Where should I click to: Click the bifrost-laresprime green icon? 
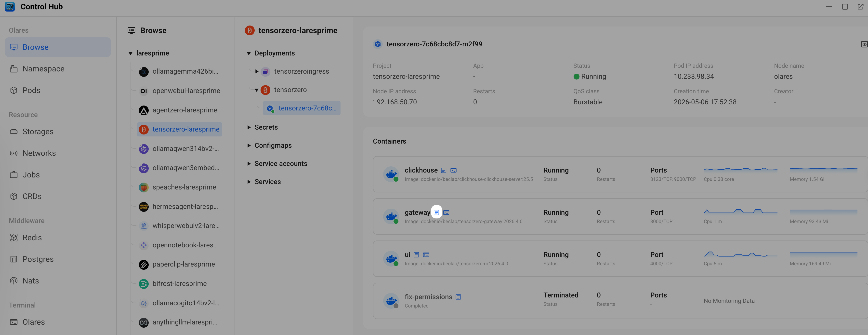tap(144, 284)
